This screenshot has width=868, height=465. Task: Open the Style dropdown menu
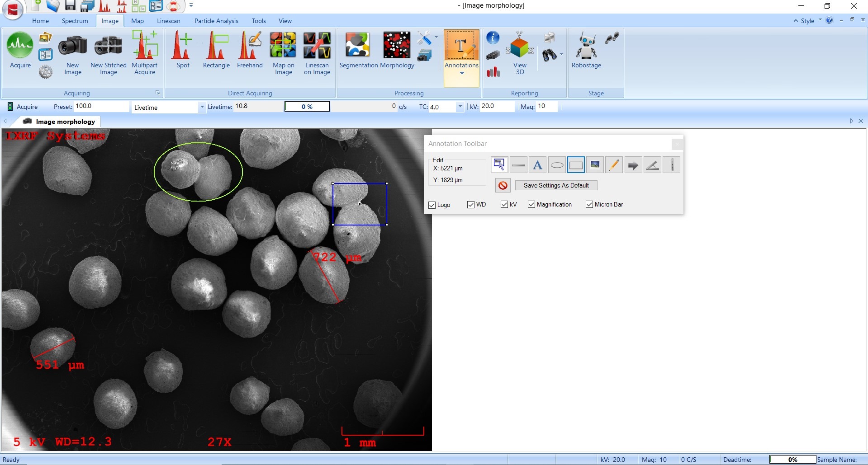811,21
